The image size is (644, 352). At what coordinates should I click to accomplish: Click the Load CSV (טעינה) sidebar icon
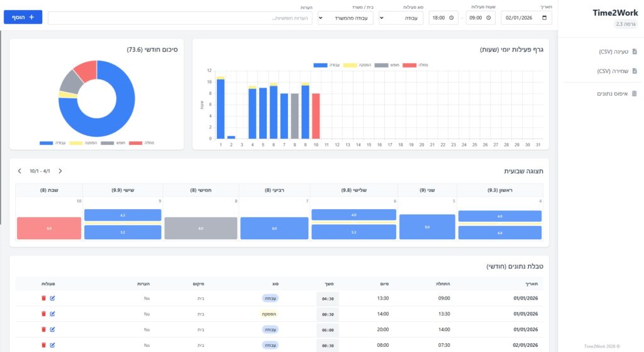click(634, 52)
